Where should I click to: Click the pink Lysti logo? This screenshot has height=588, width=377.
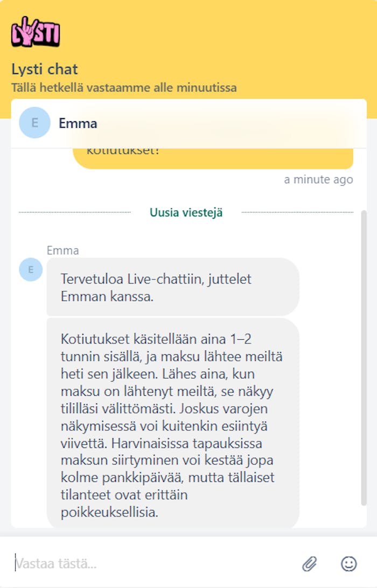point(36,31)
